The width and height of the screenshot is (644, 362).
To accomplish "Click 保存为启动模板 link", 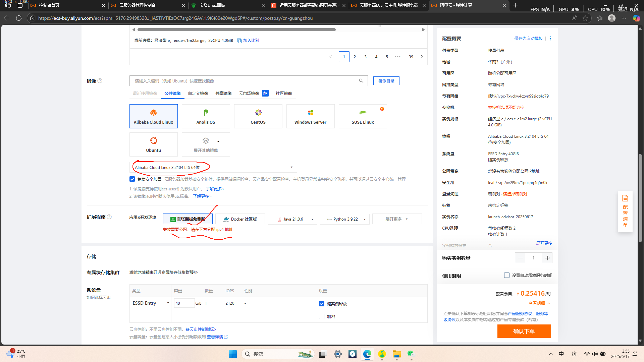I will pyautogui.click(x=529, y=39).
